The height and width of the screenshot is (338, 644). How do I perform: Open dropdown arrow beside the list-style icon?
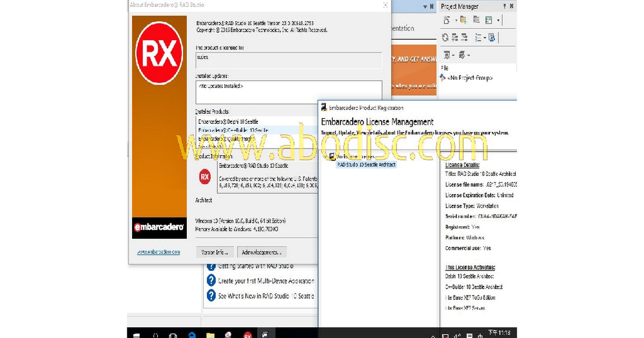pyautogui.click(x=485, y=38)
